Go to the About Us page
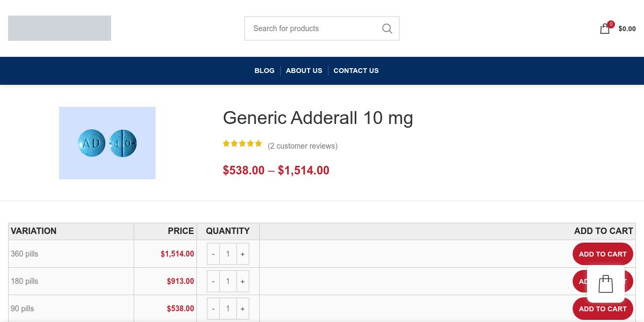Image resolution: width=644 pixels, height=322 pixels. (304, 71)
